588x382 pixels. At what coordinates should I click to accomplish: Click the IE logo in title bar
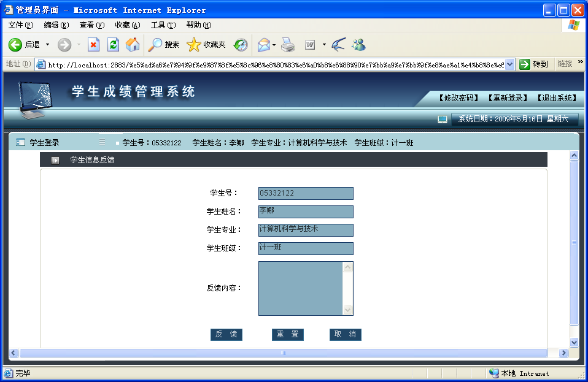pos(8,10)
